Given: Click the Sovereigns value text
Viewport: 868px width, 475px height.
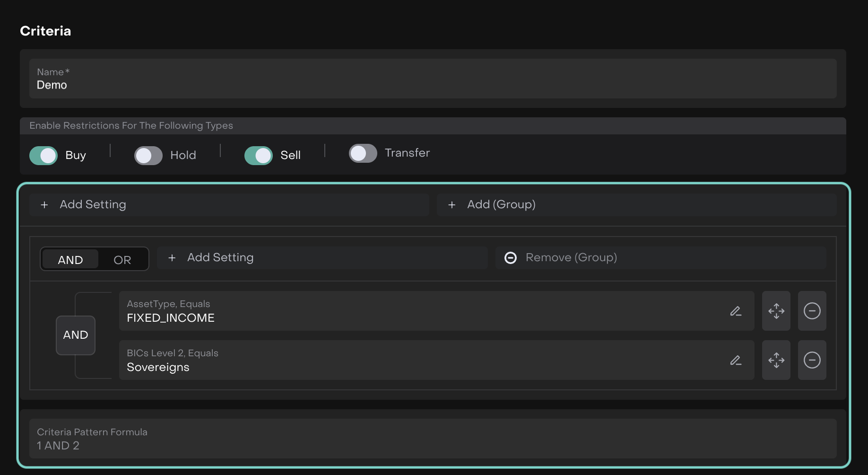Looking at the screenshot, I should coord(158,368).
